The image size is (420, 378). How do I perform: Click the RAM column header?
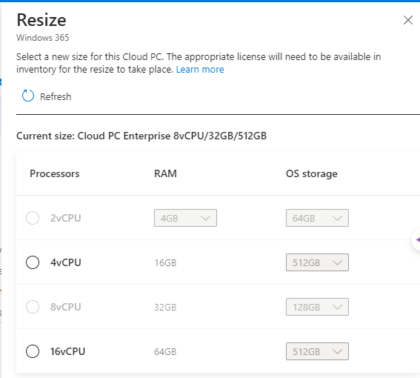[165, 174]
